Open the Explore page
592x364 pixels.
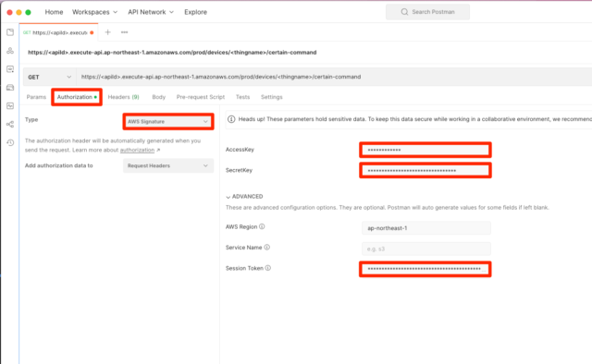[195, 12]
